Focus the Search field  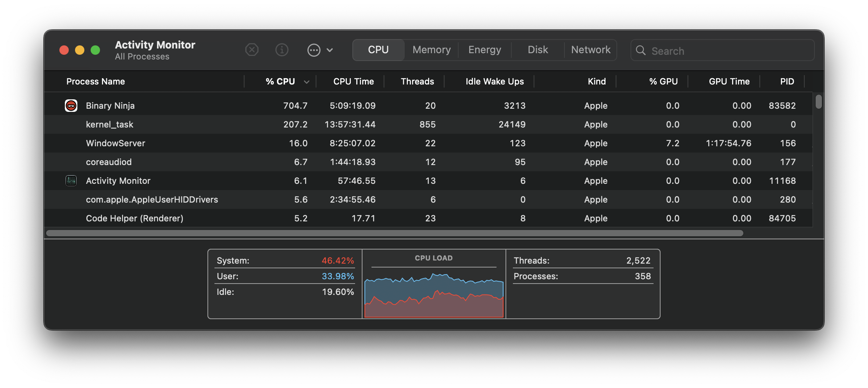tap(722, 50)
